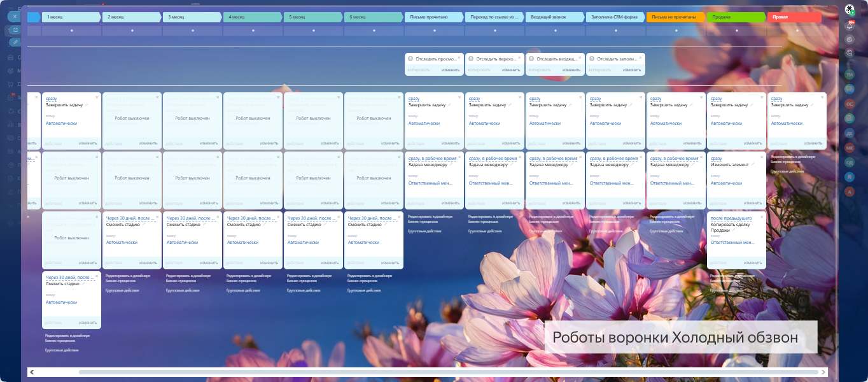Viewport: 868px width, 382px height.
Task: Delete Изменить элемент robot in Продажа column
Action: tap(762, 156)
